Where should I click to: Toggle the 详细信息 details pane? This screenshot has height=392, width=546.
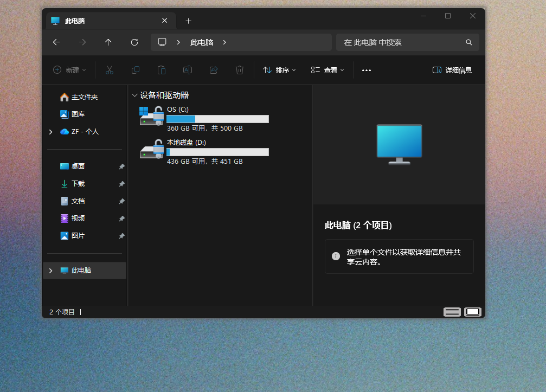pos(452,70)
